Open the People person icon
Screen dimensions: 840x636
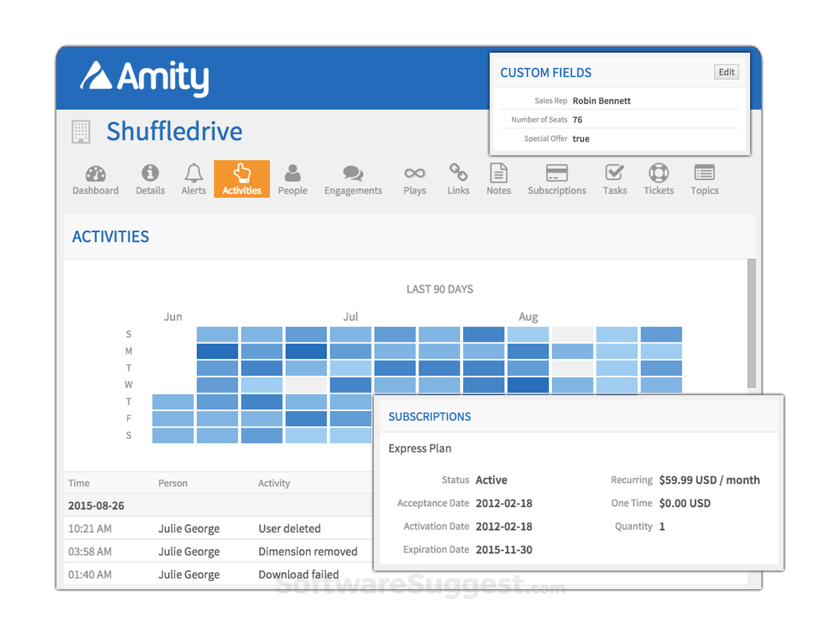tap(292, 173)
